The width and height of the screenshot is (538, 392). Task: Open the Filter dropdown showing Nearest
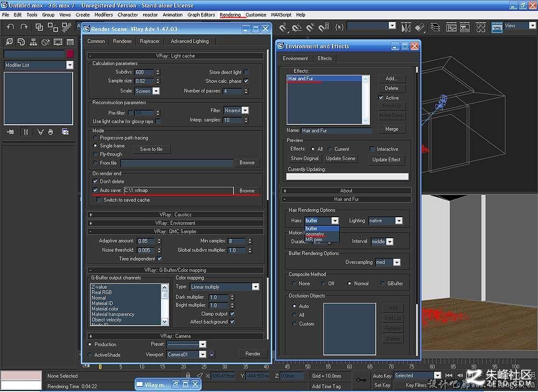pyautogui.click(x=245, y=110)
